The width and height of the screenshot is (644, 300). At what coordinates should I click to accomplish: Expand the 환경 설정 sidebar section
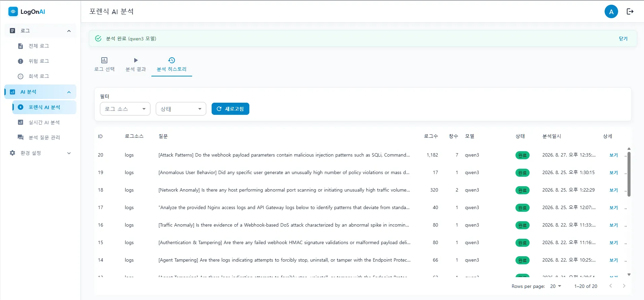point(69,153)
